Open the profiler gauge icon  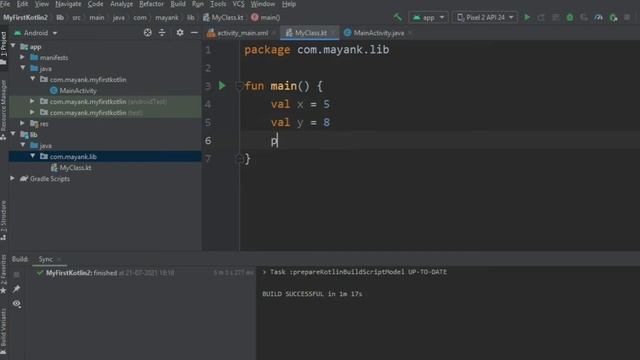[598, 18]
